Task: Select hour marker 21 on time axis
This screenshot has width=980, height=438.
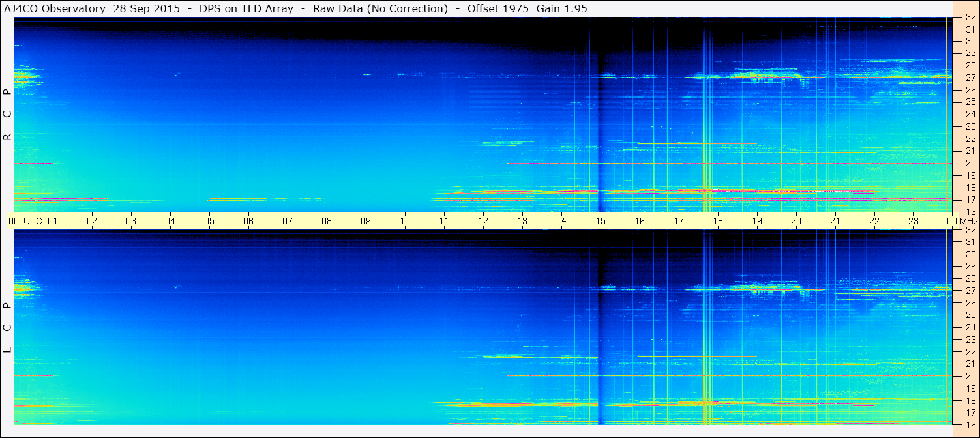Action: (835, 221)
